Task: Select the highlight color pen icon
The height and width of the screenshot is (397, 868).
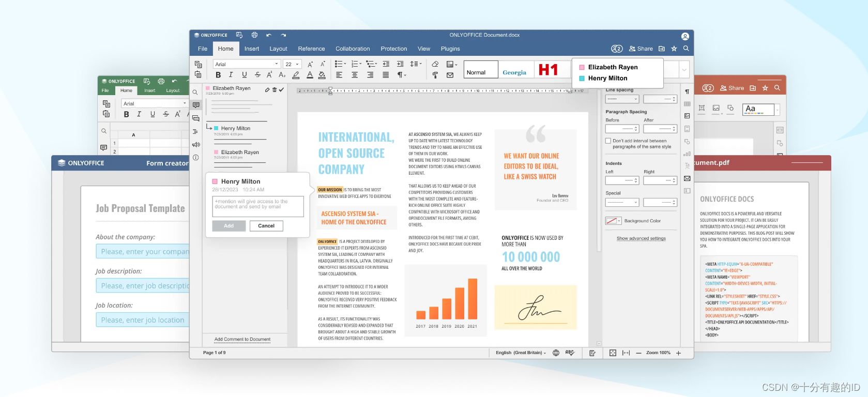Action: 296,75
